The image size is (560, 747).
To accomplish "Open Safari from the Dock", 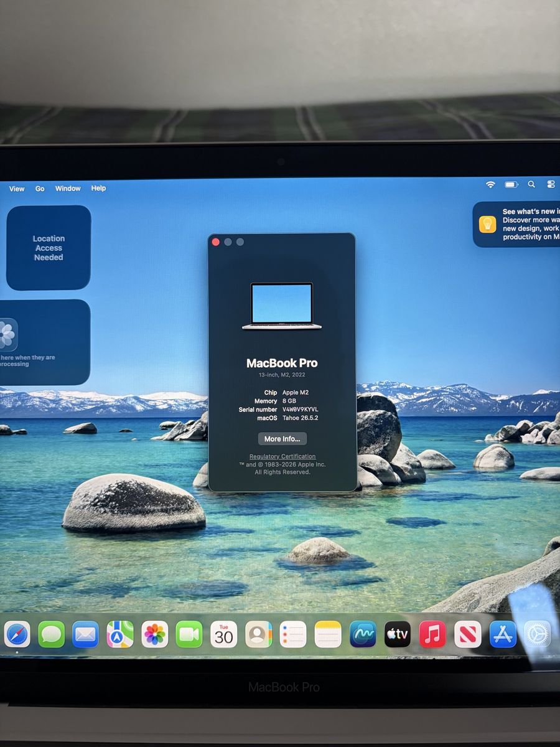I will coord(17,634).
